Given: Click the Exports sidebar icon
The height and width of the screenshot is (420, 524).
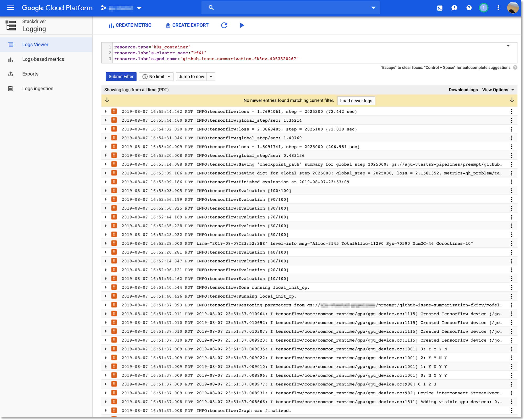Looking at the screenshot, I should [x=11, y=74].
